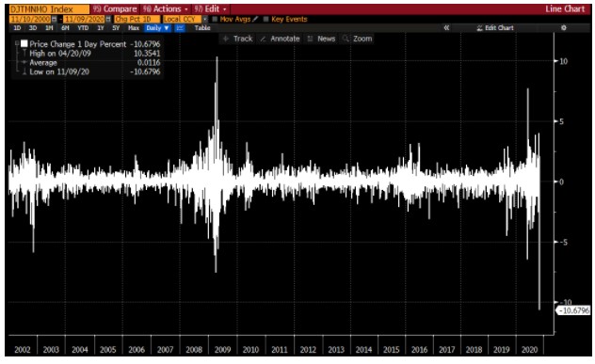This screenshot has height=364, width=595.
Task: Click the Compare button
Action: point(116,9)
